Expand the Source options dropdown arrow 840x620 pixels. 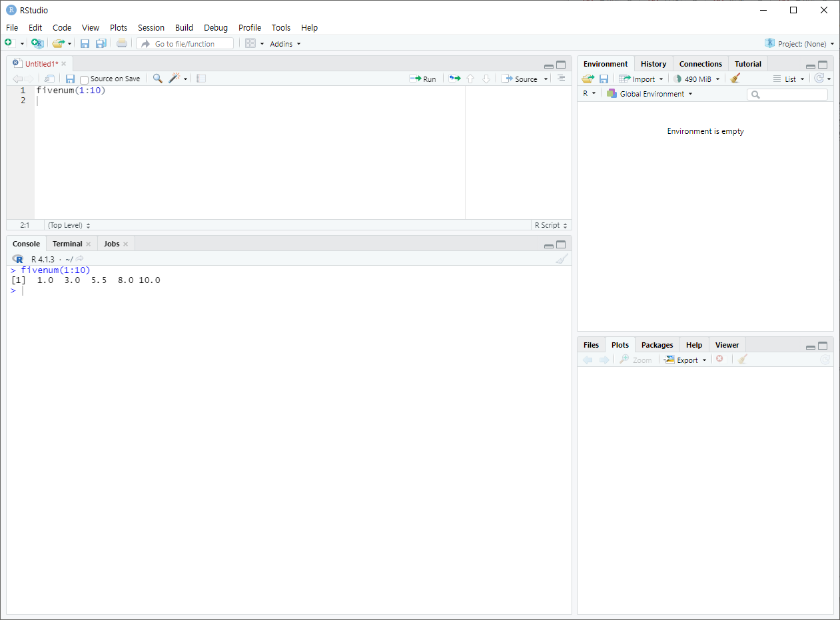tap(546, 79)
